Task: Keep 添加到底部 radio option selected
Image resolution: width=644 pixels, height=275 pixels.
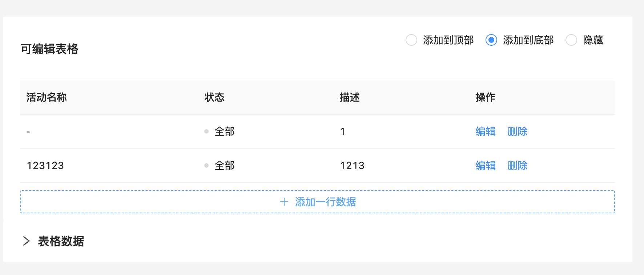Action: coord(491,40)
